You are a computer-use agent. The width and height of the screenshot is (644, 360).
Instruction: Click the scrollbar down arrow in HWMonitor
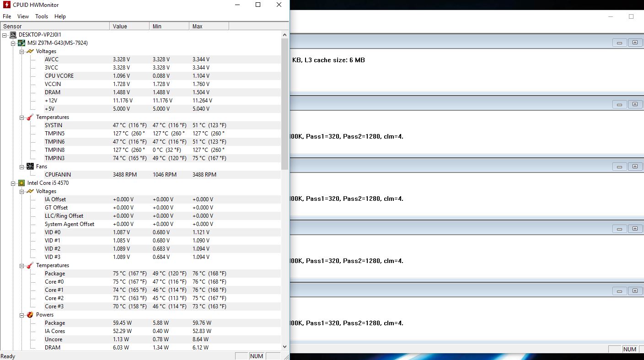tap(285, 347)
